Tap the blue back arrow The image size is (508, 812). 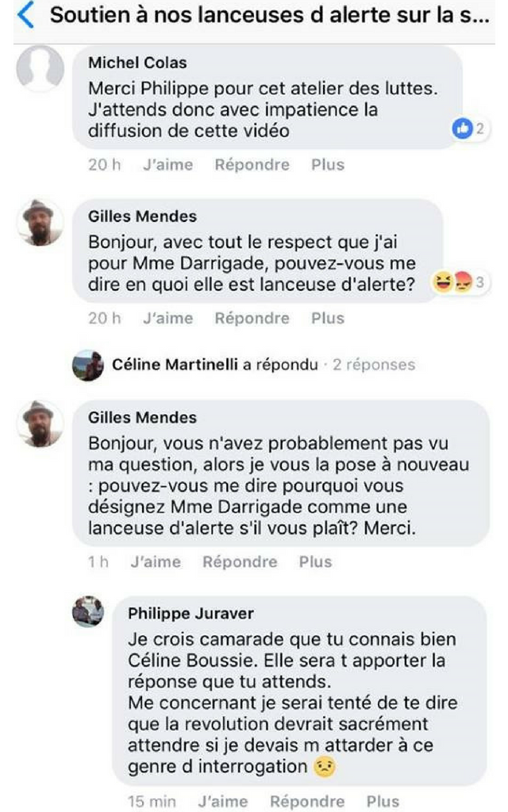tap(25, 14)
